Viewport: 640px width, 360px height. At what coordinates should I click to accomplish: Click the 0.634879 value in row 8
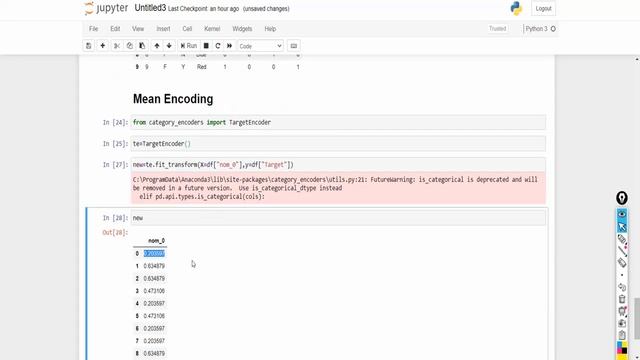tap(154, 353)
